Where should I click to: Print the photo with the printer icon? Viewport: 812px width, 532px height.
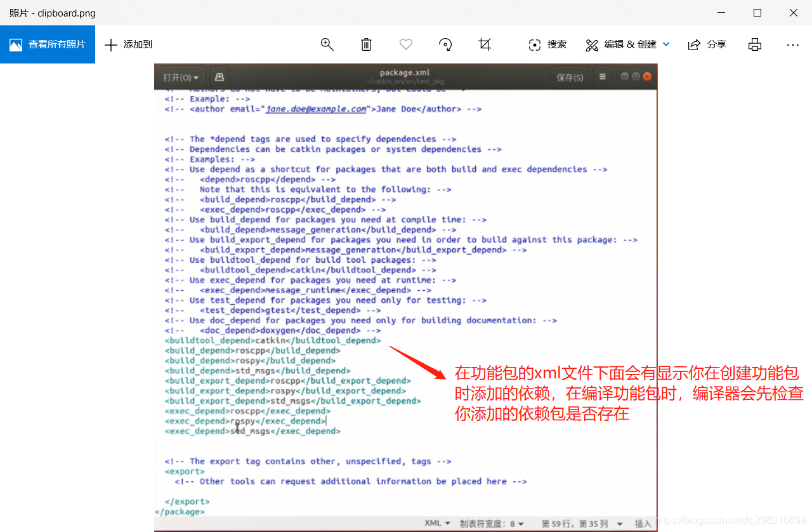pos(754,44)
